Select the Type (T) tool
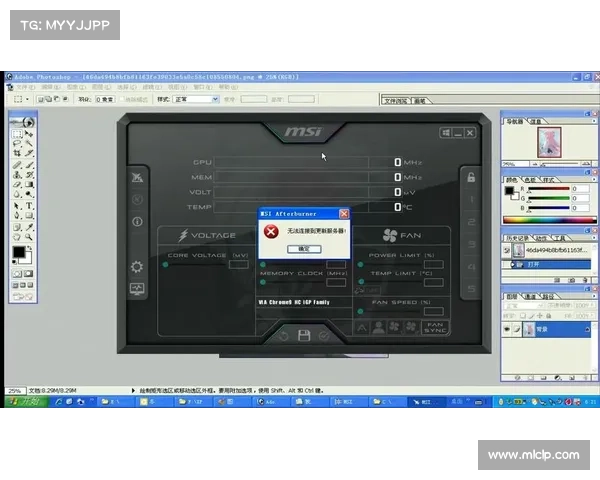 click(x=29, y=206)
